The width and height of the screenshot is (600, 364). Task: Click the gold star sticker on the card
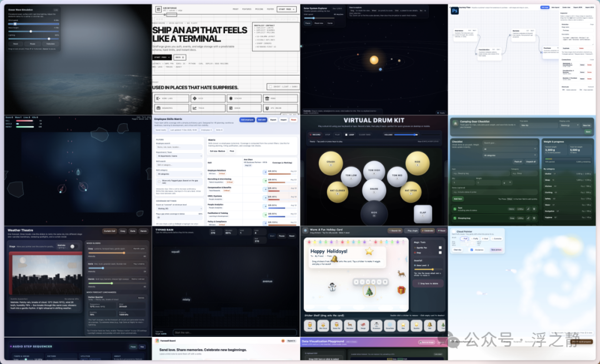coord(369,251)
